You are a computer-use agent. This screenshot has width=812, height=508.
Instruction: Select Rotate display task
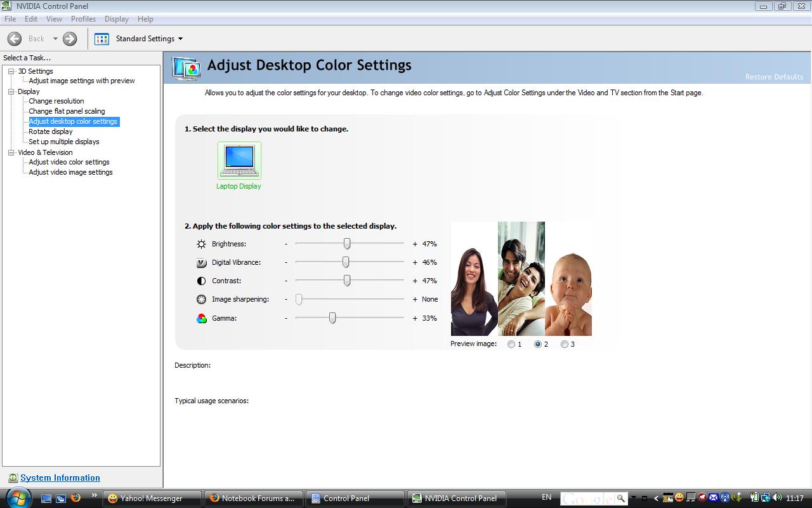coord(51,131)
